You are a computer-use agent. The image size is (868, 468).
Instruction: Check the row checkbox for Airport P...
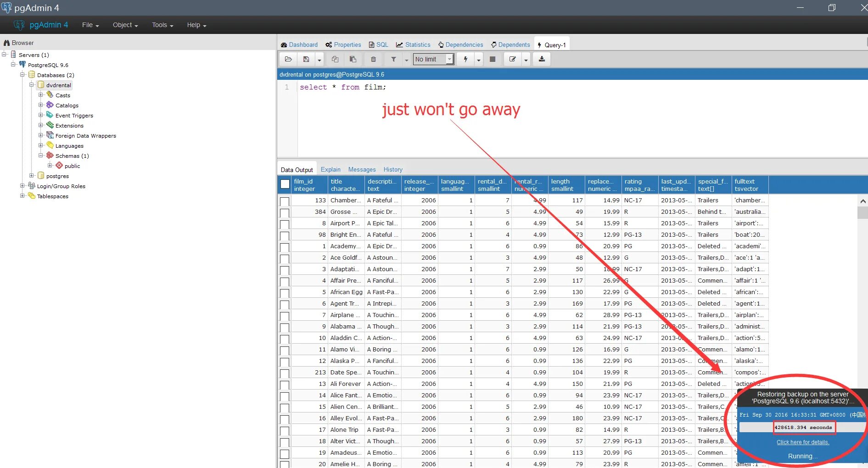285,224
